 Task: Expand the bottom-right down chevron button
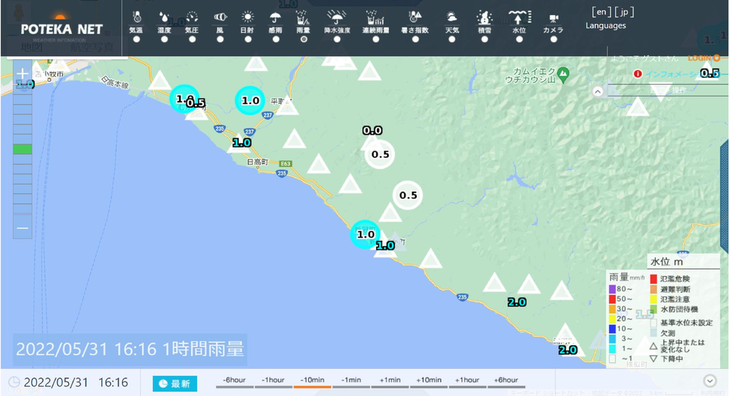pyautogui.click(x=710, y=381)
